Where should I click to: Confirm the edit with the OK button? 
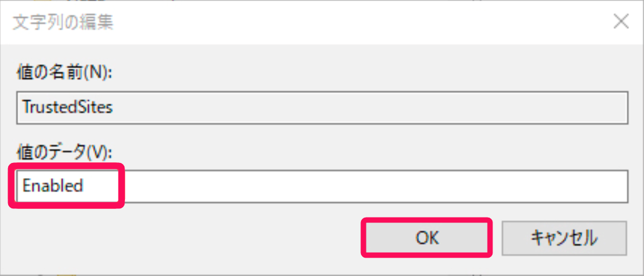tap(426, 238)
